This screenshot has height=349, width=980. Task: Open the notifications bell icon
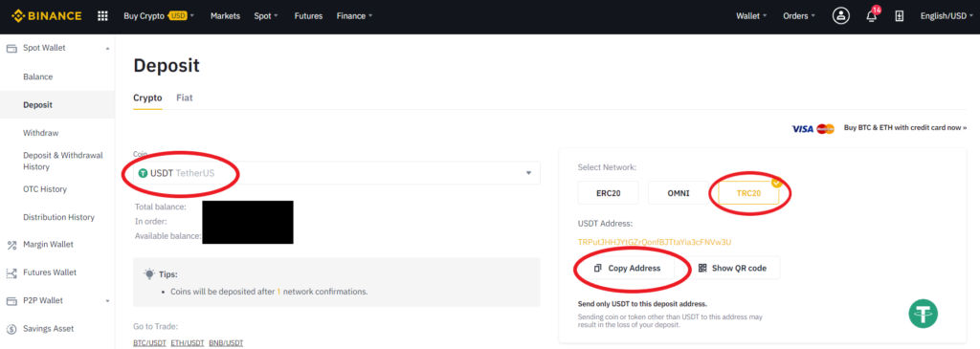(871, 15)
